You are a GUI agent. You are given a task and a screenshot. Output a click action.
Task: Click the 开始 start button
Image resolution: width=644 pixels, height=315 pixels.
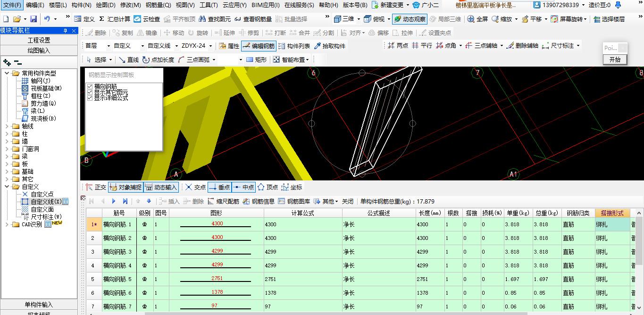point(615,60)
